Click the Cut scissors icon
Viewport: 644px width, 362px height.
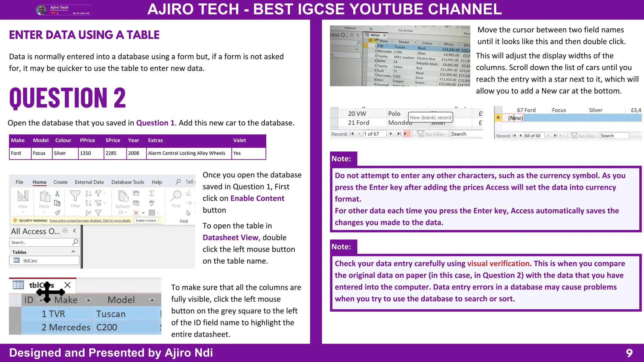point(57,193)
